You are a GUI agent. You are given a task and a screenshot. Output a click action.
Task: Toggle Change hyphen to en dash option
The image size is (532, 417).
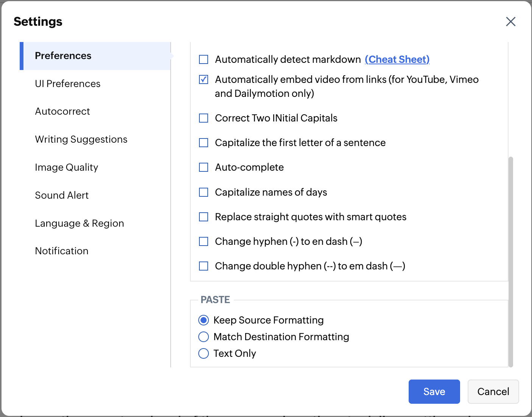pyautogui.click(x=204, y=241)
